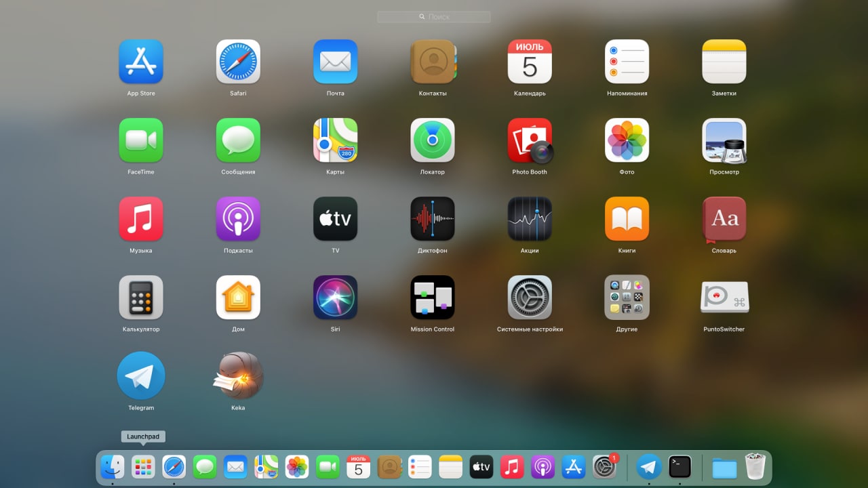Open the Калькулятор app

click(141, 297)
